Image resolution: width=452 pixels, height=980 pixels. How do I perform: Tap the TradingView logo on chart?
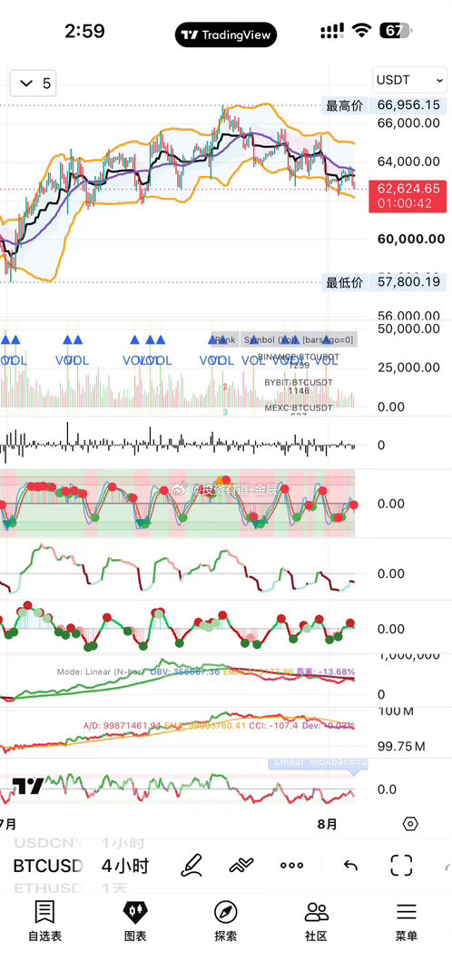(x=28, y=785)
